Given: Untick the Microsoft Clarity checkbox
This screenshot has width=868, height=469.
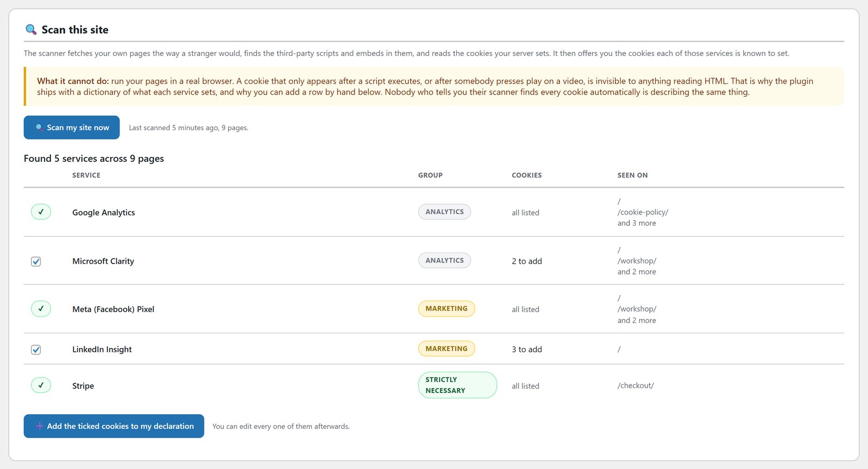Looking at the screenshot, I should pyautogui.click(x=36, y=262).
